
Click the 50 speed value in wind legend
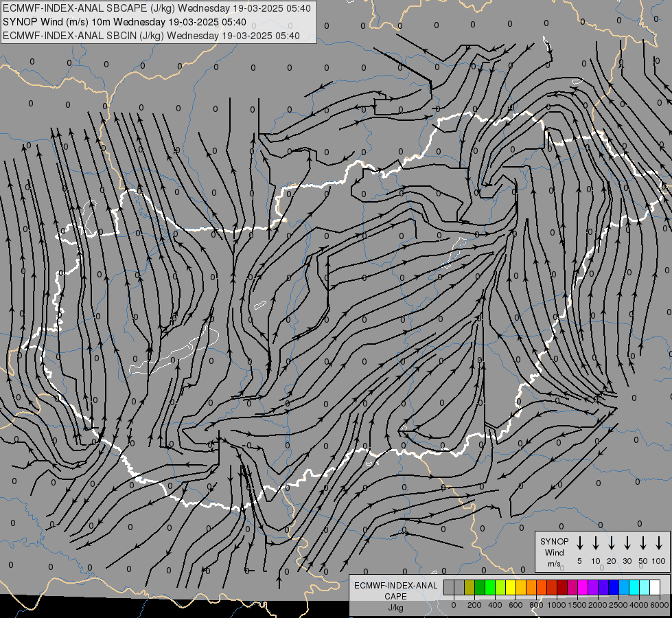643,561
